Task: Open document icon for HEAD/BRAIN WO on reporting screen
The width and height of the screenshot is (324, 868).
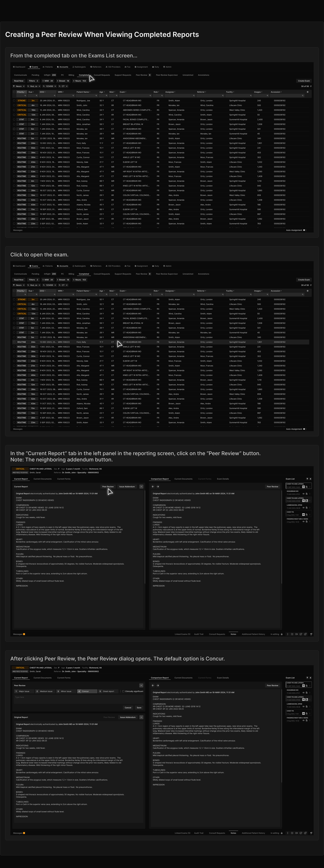Action: (x=307, y=494)
